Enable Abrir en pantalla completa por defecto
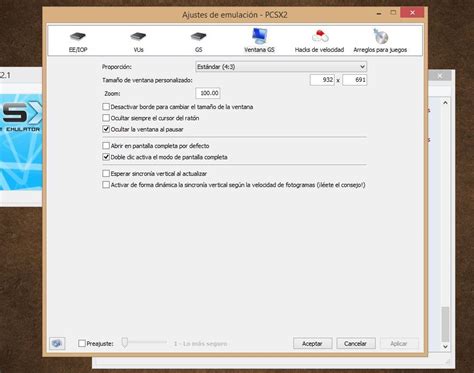The image size is (474, 373). [106, 146]
